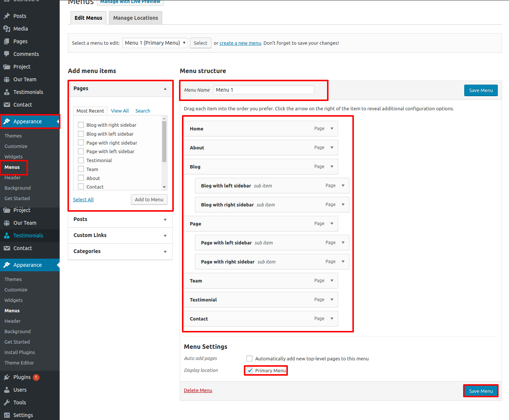The height and width of the screenshot is (420, 509).
Task: Expand the Blog menu item options arrow
Action: point(332,167)
